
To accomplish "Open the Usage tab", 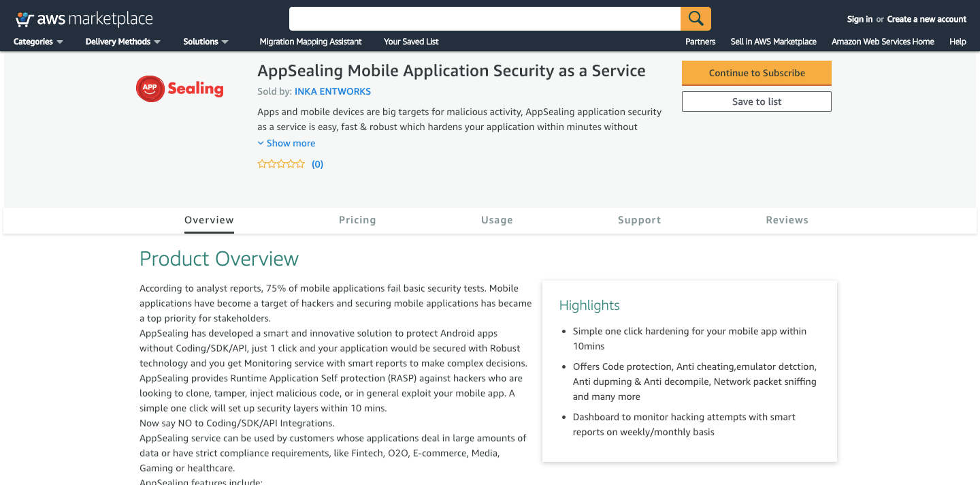I will [497, 220].
